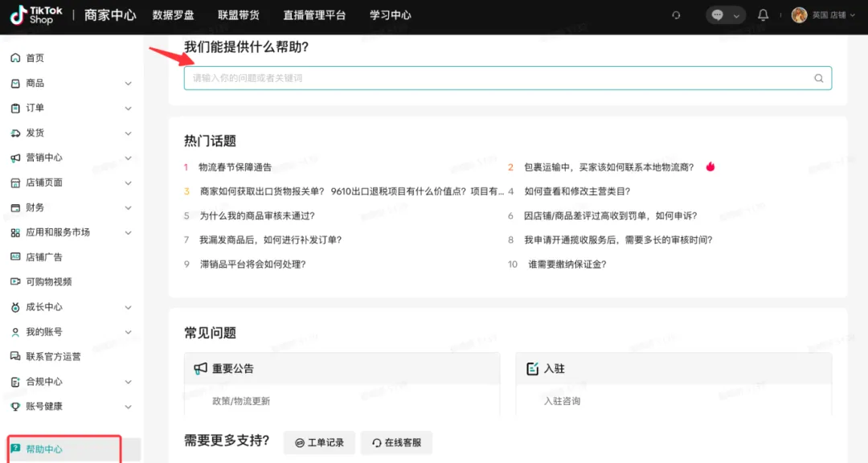Open topic 为什么我的商品审核未通过?

(x=257, y=216)
